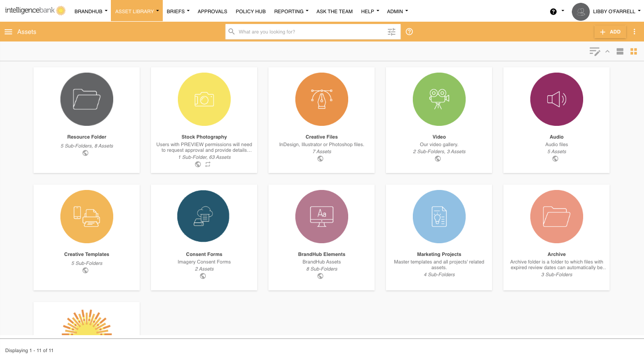Open the Video camera folder icon
Viewport: 644px width, 354px height.
[x=439, y=99]
